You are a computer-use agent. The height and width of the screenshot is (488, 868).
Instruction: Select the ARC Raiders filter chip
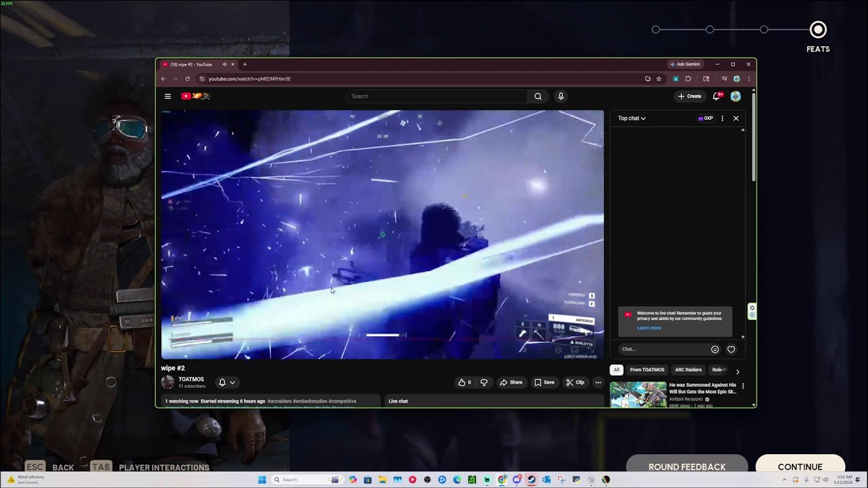[x=688, y=370]
